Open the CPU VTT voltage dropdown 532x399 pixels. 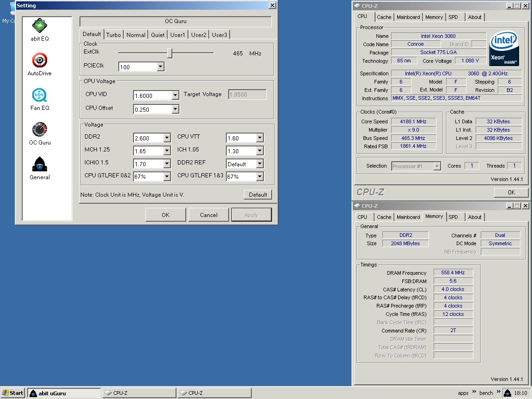point(260,138)
